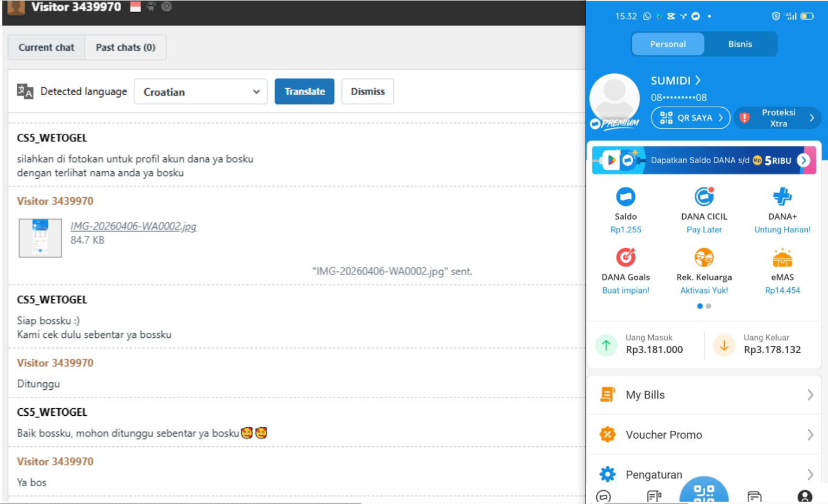Tap the Proteksi Xtra shield icon
Screen dimensions: 828x504
point(744,118)
